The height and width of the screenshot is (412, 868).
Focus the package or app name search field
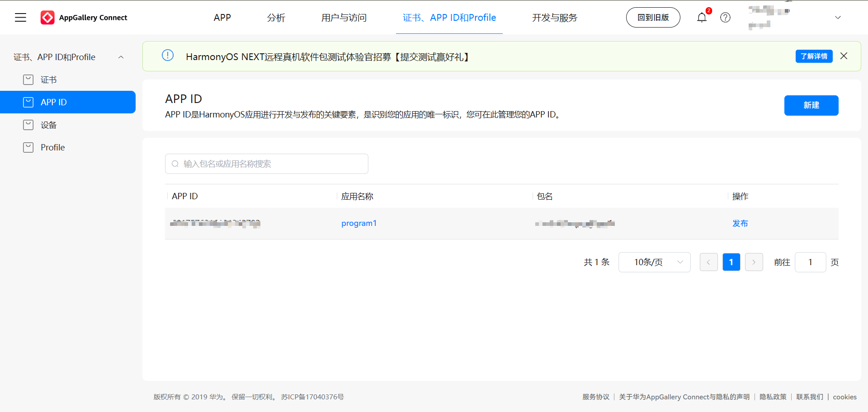click(267, 164)
